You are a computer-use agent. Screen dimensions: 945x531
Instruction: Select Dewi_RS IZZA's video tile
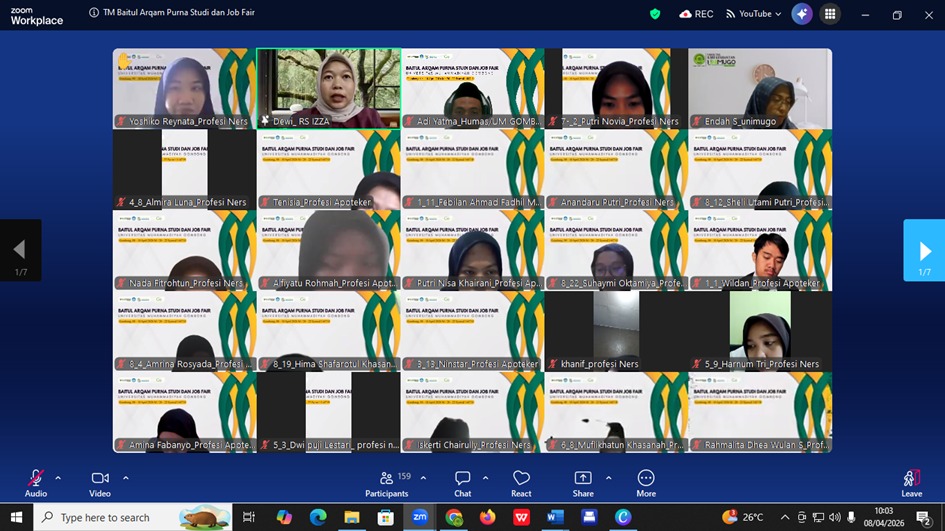(328, 88)
